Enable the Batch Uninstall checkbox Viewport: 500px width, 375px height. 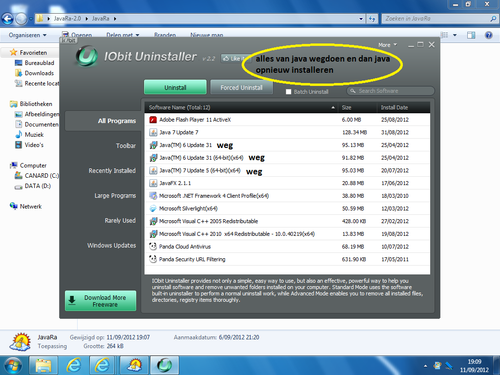(x=289, y=92)
